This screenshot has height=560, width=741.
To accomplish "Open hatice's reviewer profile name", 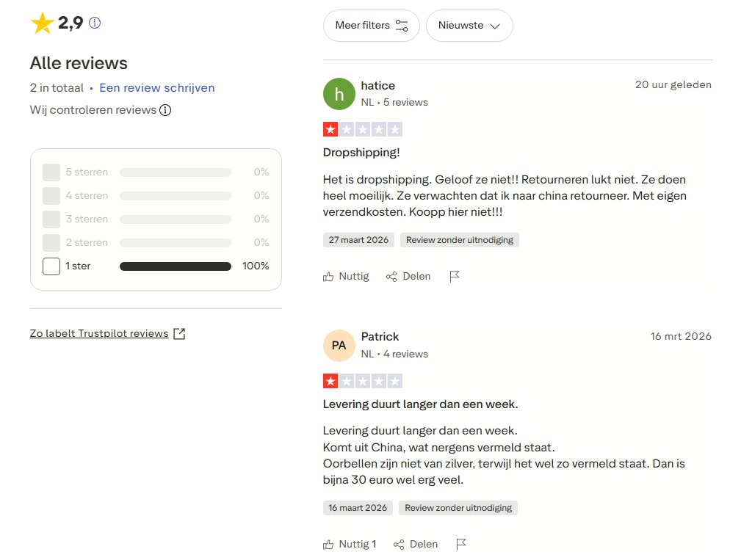I will click(x=378, y=86).
